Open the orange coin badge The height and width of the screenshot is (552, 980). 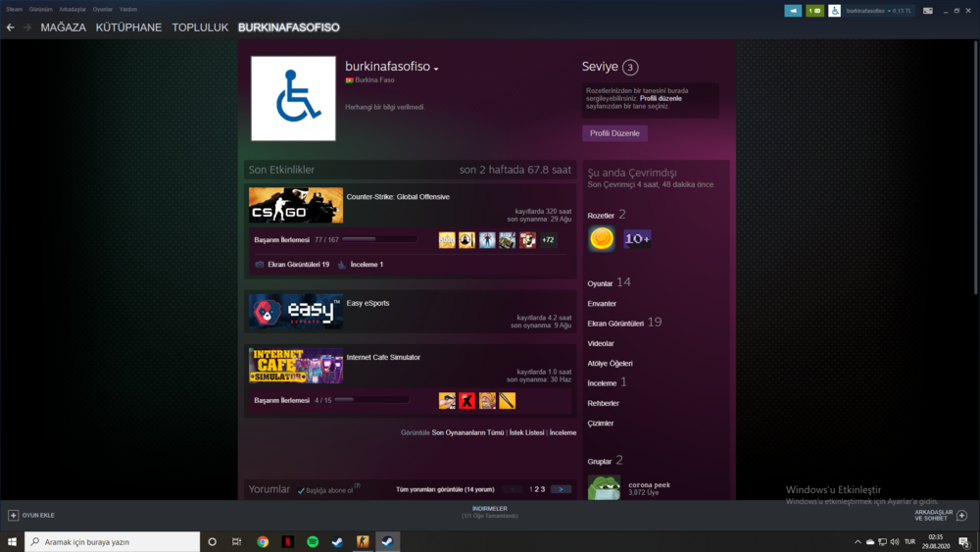tap(602, 239)
